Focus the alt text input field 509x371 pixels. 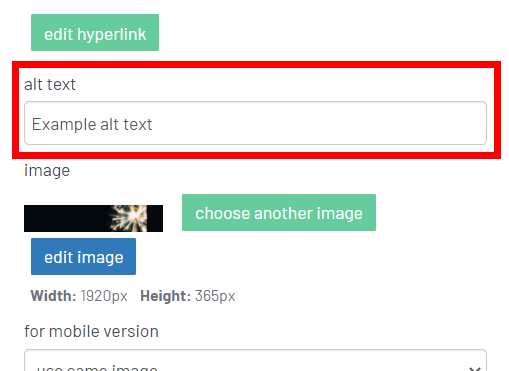pyautogui.click(x=255, y=123)
